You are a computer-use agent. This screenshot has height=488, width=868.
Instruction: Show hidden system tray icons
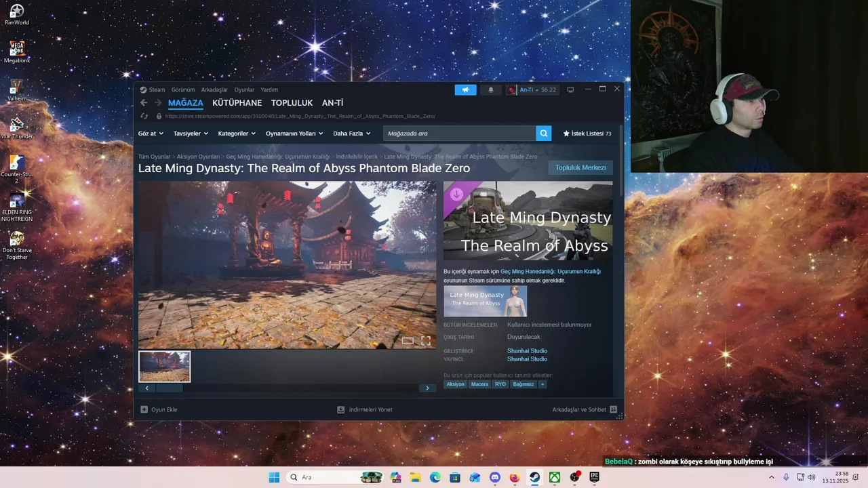(x=771, y=477)
